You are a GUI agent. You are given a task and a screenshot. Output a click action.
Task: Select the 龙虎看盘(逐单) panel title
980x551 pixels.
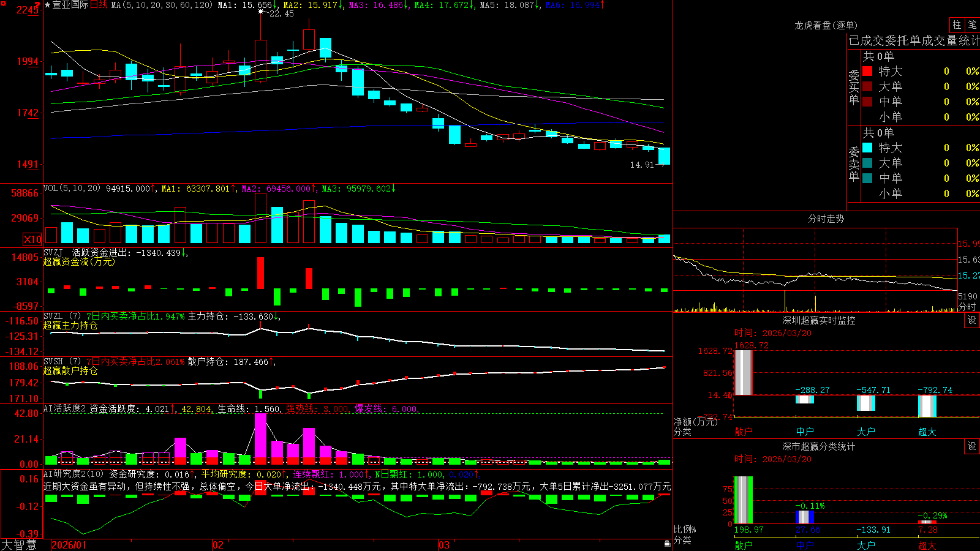(x=826, y=25)
